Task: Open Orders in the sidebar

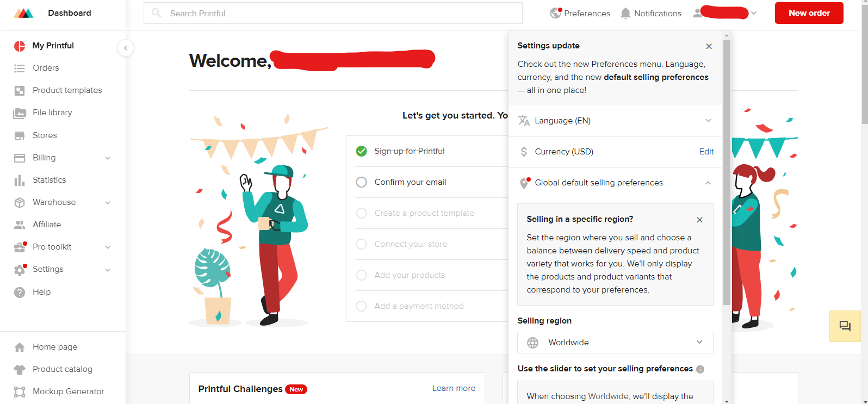Action: point(46,68)
